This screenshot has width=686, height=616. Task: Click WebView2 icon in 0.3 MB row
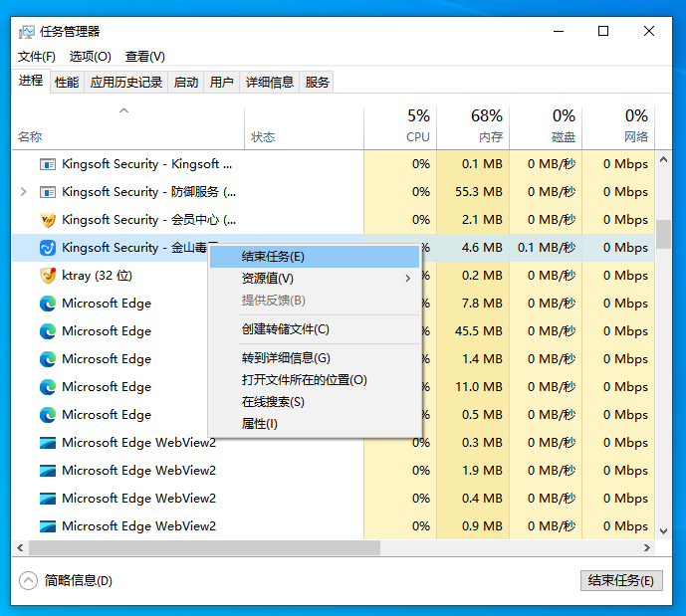(x=48, y=443)
